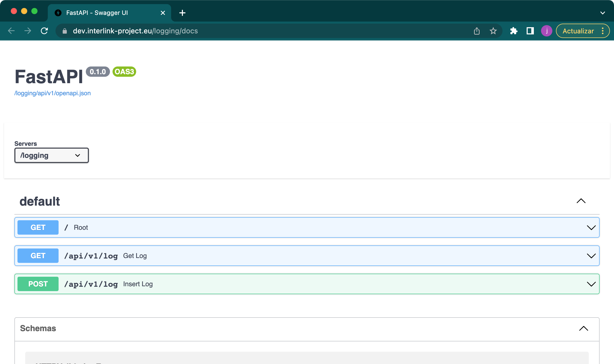Click the padlock site info icon
The image size is (614, 364).
pyautogui.click(x=65, y=31)
